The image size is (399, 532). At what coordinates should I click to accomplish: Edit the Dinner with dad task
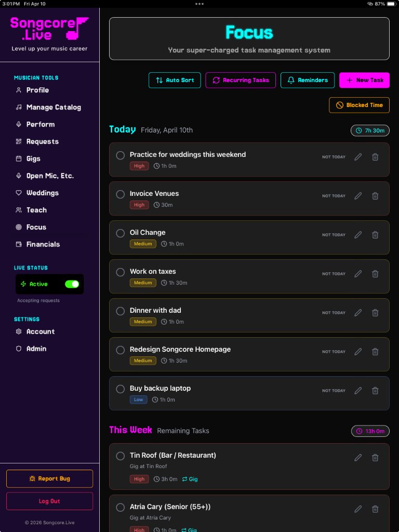coord(358,312)
